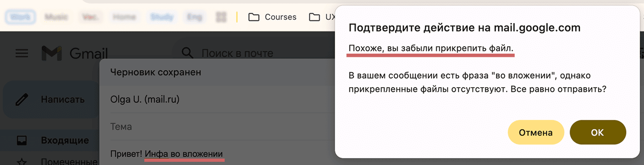Click the search magnifier icon
The width and height of the screenshot is (644, 165).
[x=188, y=53]
